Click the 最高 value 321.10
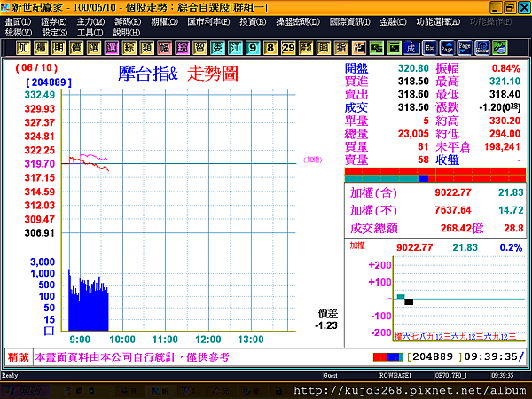Image resolution: width=532 pixels, height=399 pixels. click(x=505, y=81)
